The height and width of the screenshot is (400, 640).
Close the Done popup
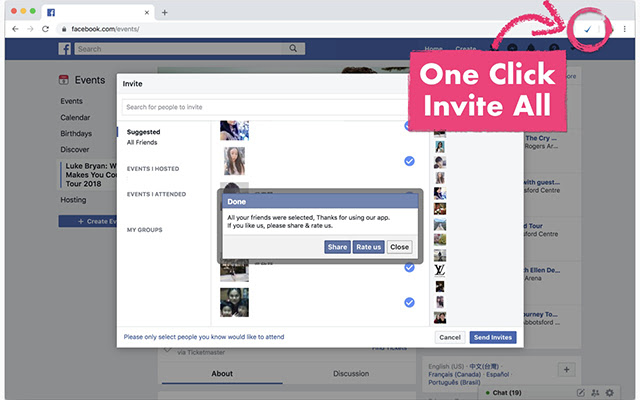[x=399, y=247]
